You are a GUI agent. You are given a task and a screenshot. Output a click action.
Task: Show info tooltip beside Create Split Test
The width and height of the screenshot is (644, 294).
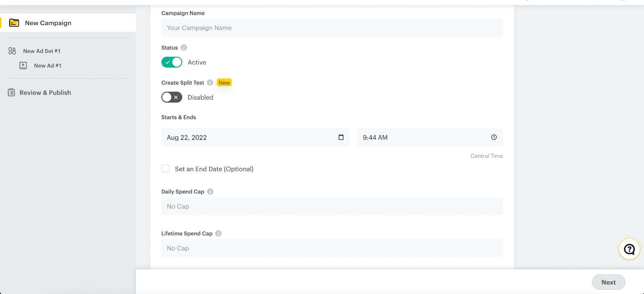point(210,83)
